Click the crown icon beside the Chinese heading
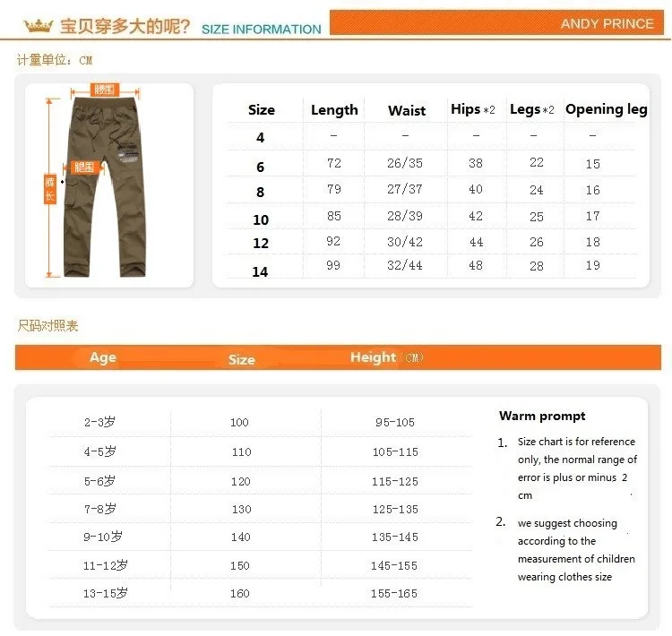Viewport: 672px width, 636px height. pos(39,26)
